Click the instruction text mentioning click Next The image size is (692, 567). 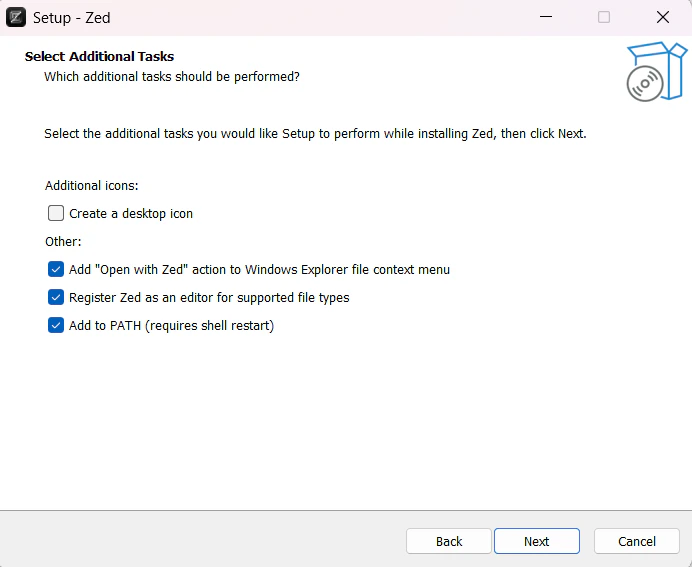click(x=315, y=134)
